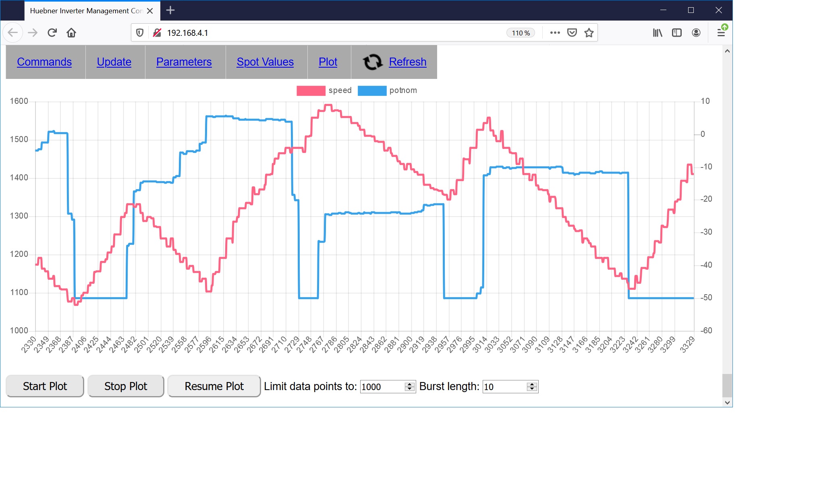Go to browser home page icon
This screenshot has height=504, width=838.
coord(71,33)
